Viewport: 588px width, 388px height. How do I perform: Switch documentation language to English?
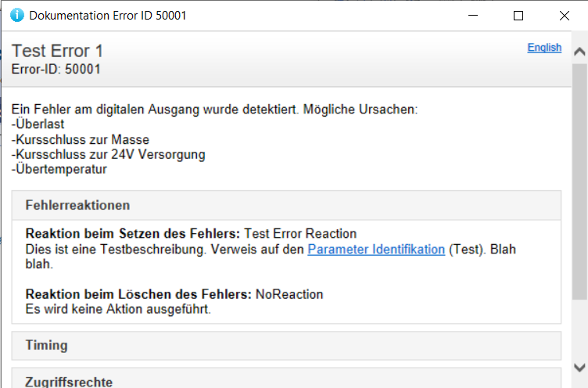pyautogui.click(x=544, y=48)
